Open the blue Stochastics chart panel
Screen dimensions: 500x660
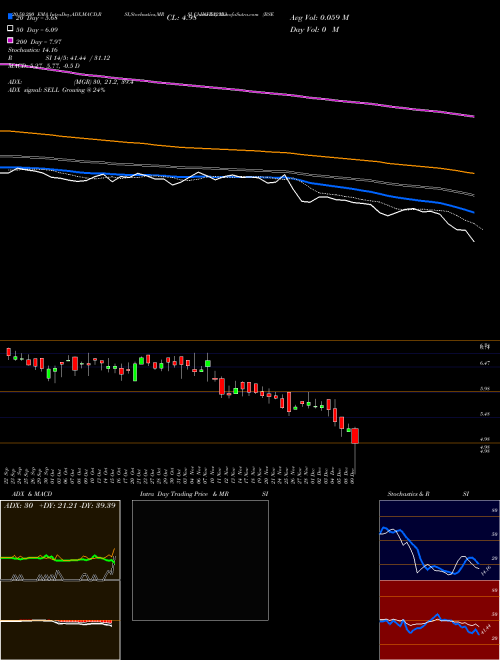pyautogui.click(x=439, y=540)
